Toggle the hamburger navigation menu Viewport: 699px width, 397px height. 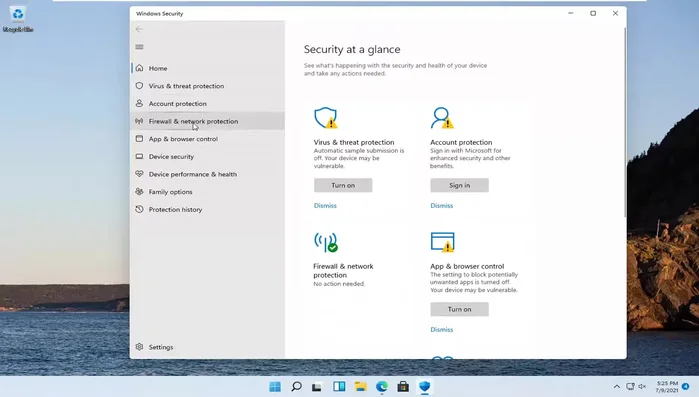[139, 47]
